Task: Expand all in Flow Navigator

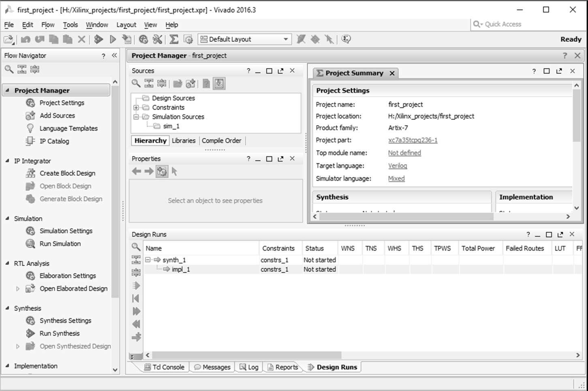Action: (35, 69)
